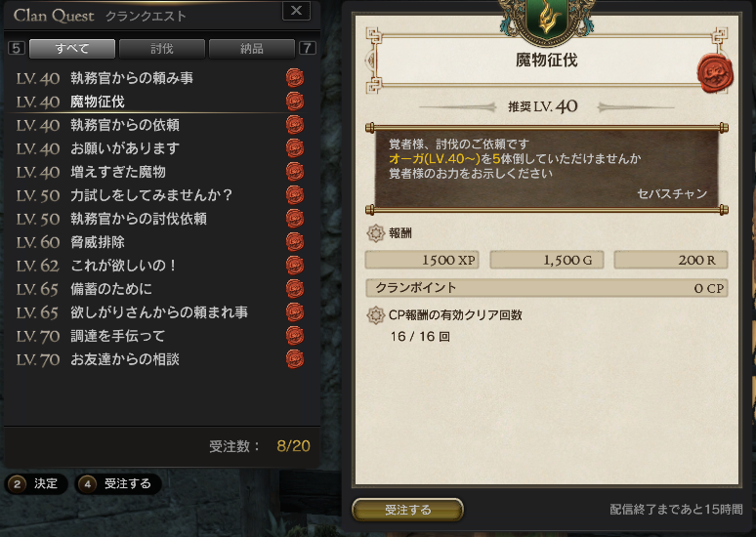Click the next tab button labeled 7
This screenshot has height=537, width=756.
click(307, 48)
